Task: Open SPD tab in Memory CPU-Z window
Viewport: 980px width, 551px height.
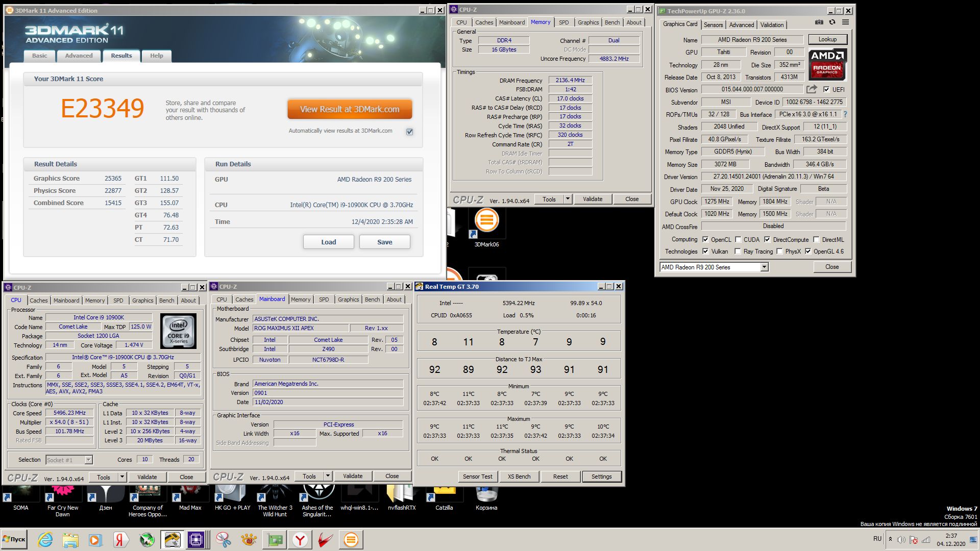Action: coord(563,22)
